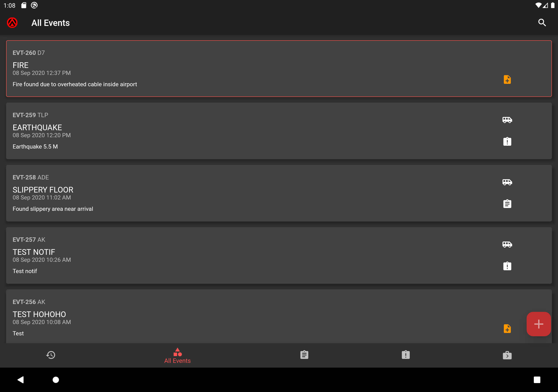Switch to the History tab in bottom bar

click(51, 355)
